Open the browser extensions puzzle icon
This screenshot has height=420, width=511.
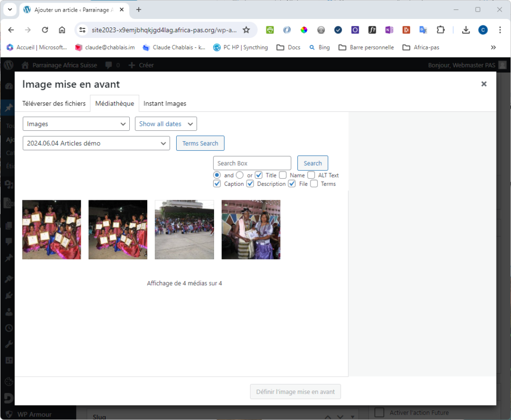(440, 30)
